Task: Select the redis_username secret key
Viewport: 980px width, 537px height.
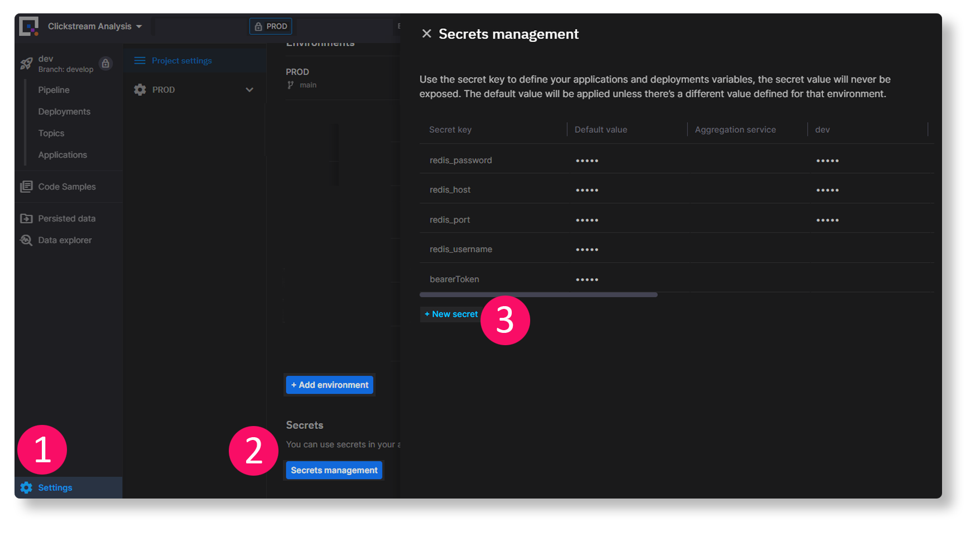Action: 461,249
